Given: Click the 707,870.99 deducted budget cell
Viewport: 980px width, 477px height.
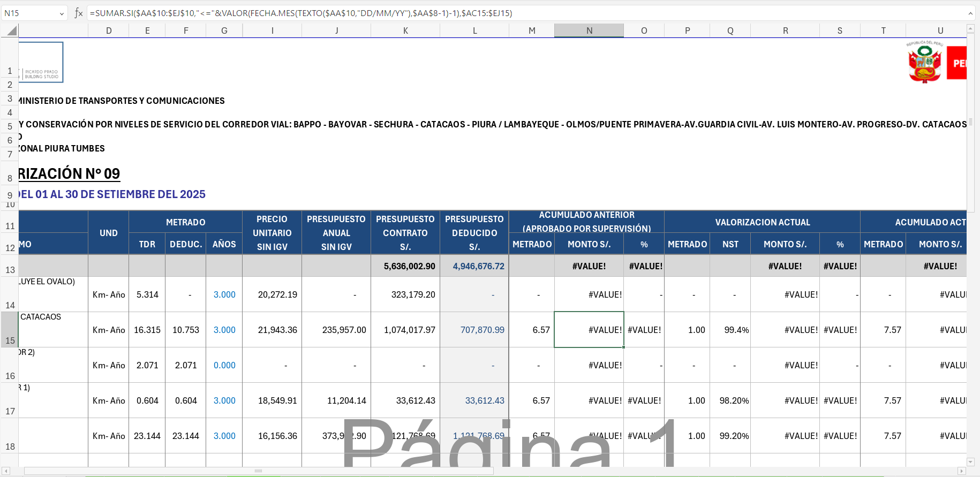Looking at the screenshot, I should [x=474, y=330].
